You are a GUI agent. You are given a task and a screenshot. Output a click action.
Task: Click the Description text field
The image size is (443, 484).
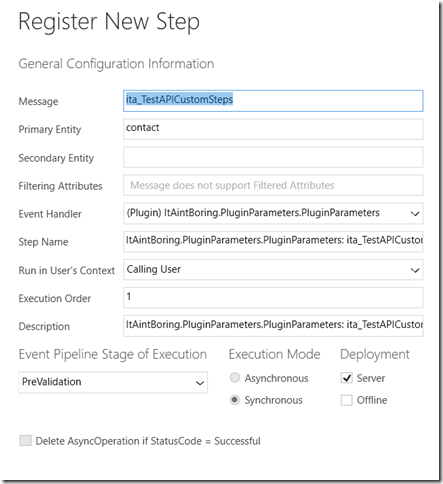pyautogui.click(x=273, y=326)
